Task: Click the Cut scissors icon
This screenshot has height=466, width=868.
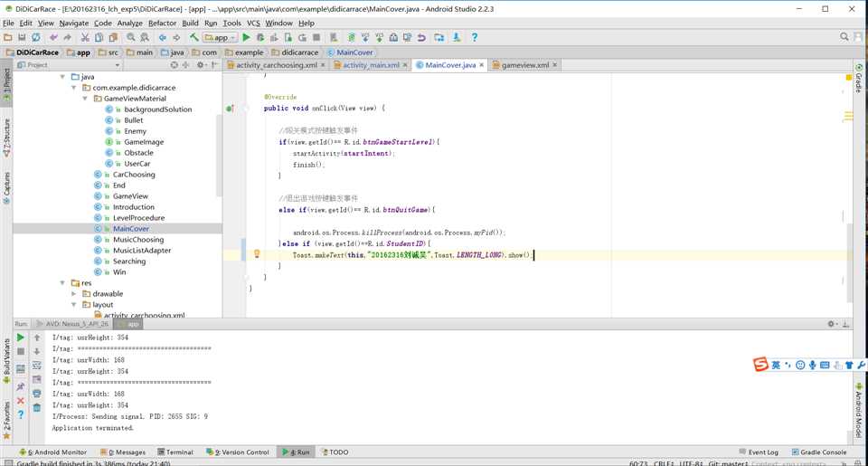Action: click(x=85, y=38)
